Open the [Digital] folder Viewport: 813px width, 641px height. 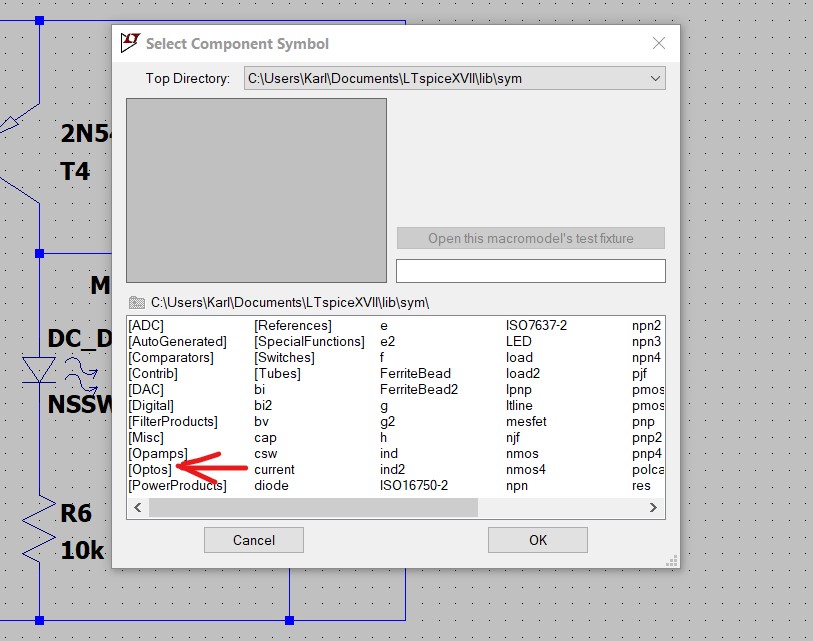tap(151, 406)
